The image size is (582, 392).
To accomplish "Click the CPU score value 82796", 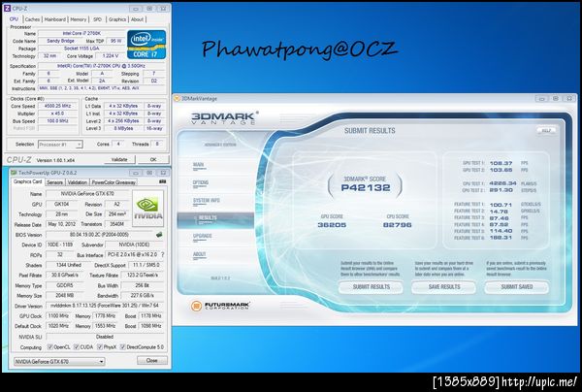I will (x=397, y=225).
